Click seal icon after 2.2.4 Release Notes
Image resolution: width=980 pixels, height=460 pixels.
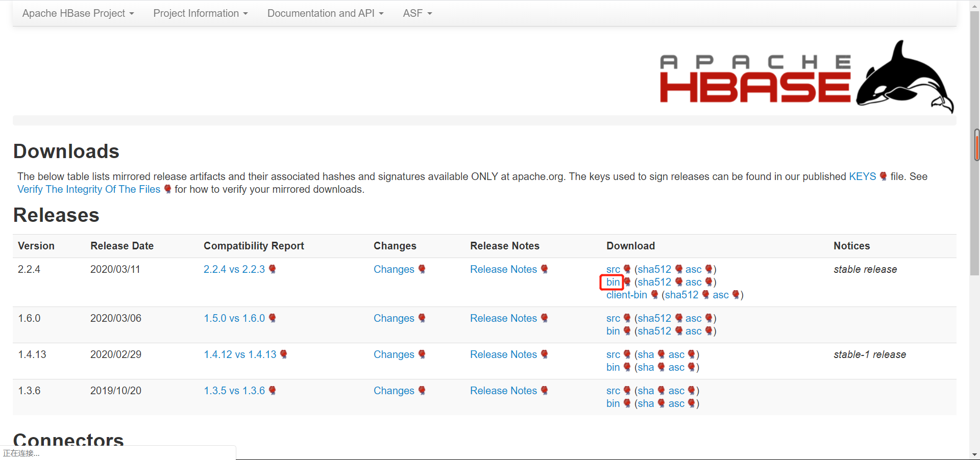pyautogui.click(x=545, y=269)
